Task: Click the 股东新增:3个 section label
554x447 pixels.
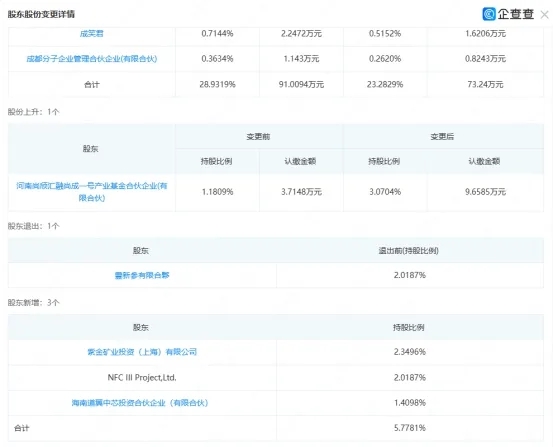Action: click(x=34, y=303)
